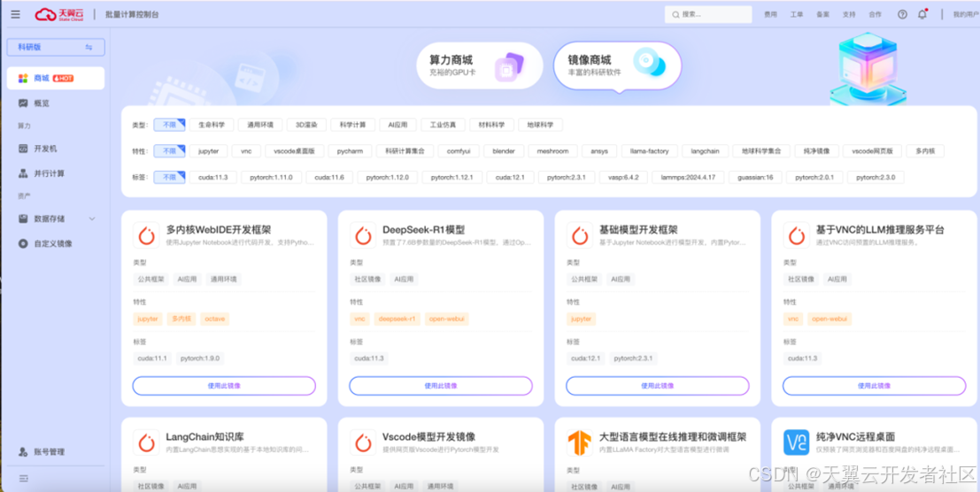Toggle the comfyui feature filter
The width and height of the screenshot is (980, 492).
(458, 151)
